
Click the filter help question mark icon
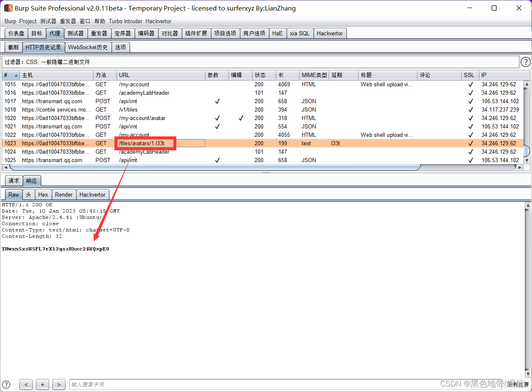(x=525, y=62)
